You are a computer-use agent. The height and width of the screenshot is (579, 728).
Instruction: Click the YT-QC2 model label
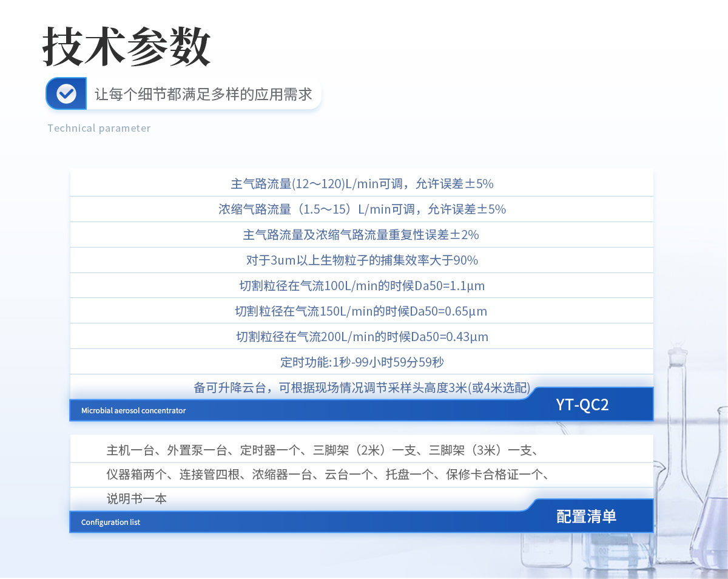click(582, 405)
